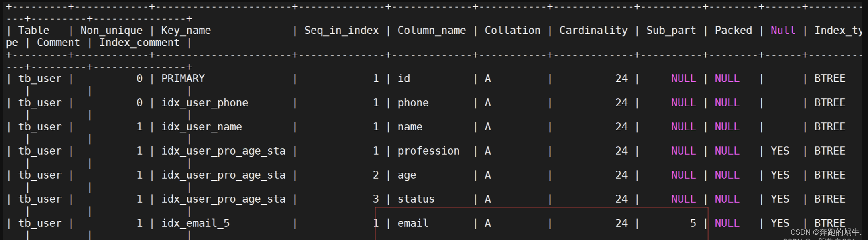
Task: Click collation A in the email row
Action: pyautogui.click(x=488, y=223)
